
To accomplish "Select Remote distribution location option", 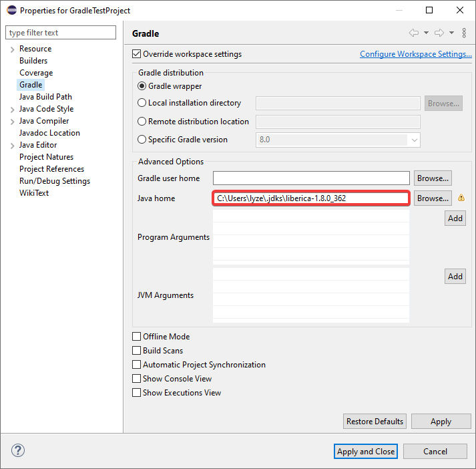I will click(x=142, y=122).
